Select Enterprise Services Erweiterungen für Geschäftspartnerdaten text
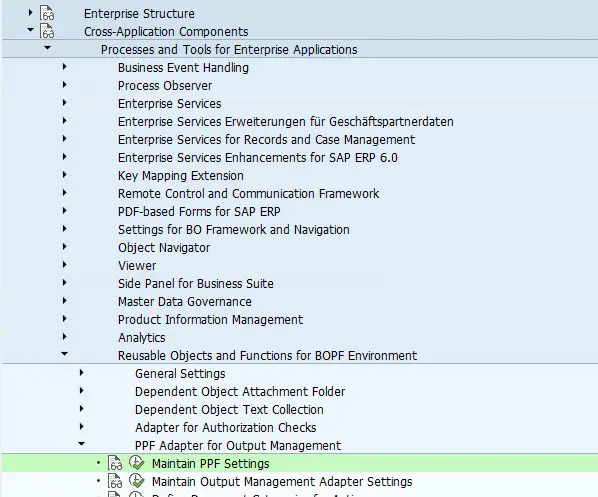598x497 pixels. [286, 122]
